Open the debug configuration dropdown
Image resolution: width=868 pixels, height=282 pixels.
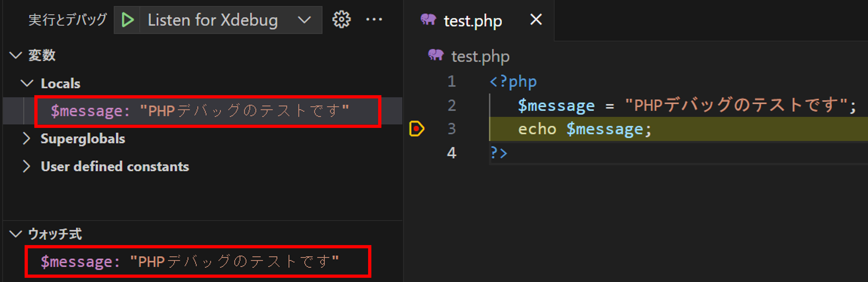pos(304,19)
